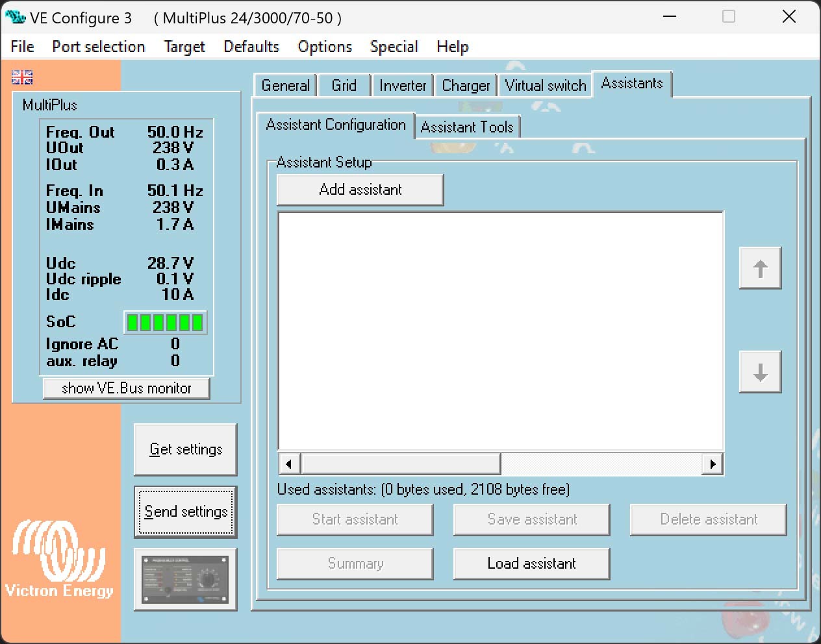Click the Victron Energy logo
This screenshot has height=644, width=821.
point(59,558)
